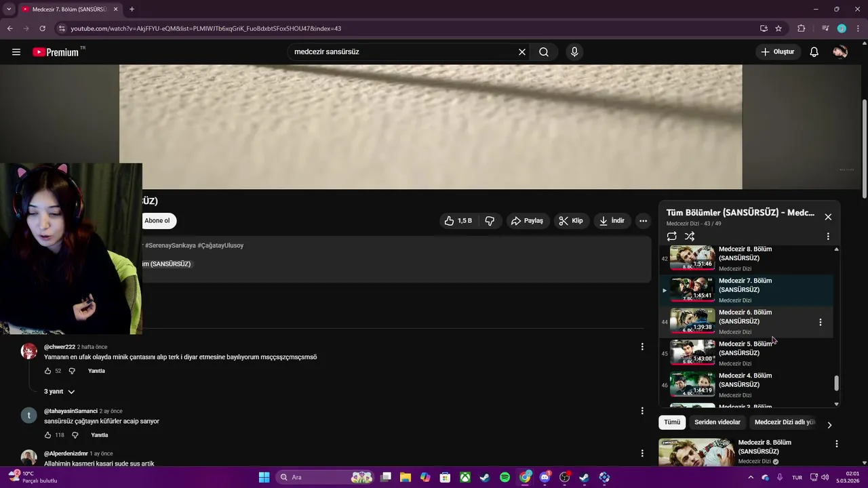Run search with the magnifier button

(x=544, y=52)
